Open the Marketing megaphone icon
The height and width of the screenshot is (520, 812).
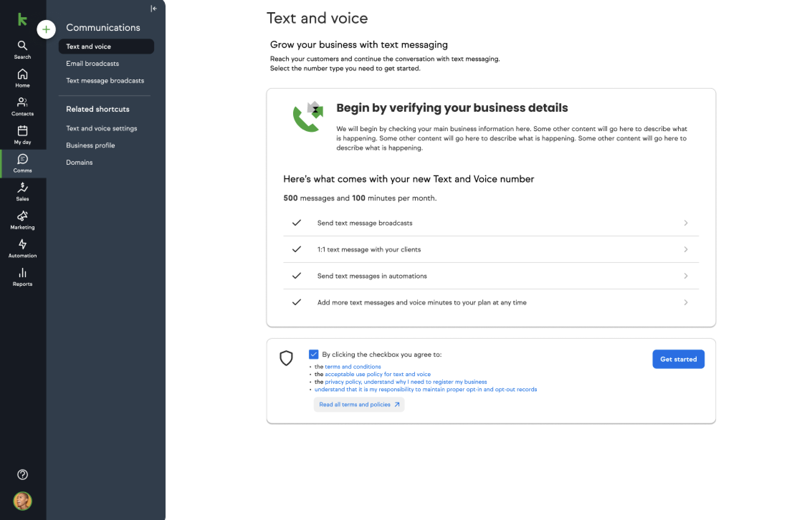pos(22,216)
